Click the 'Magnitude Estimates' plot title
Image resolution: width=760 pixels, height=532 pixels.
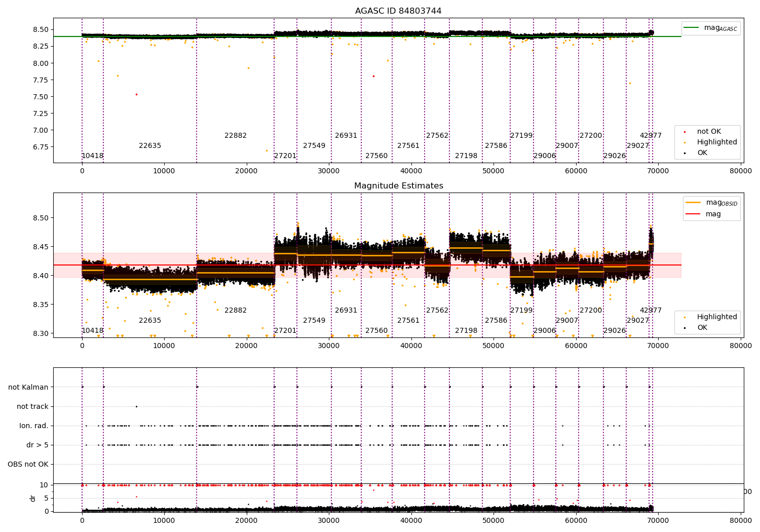click(399, 186)
